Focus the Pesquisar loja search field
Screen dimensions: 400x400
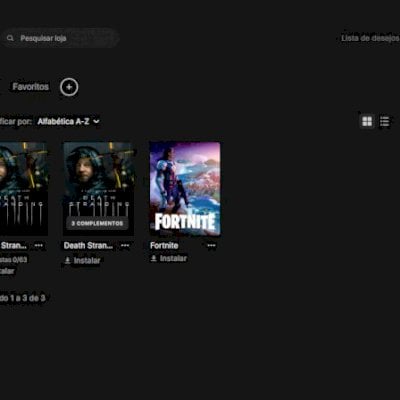tap(60, 38)
